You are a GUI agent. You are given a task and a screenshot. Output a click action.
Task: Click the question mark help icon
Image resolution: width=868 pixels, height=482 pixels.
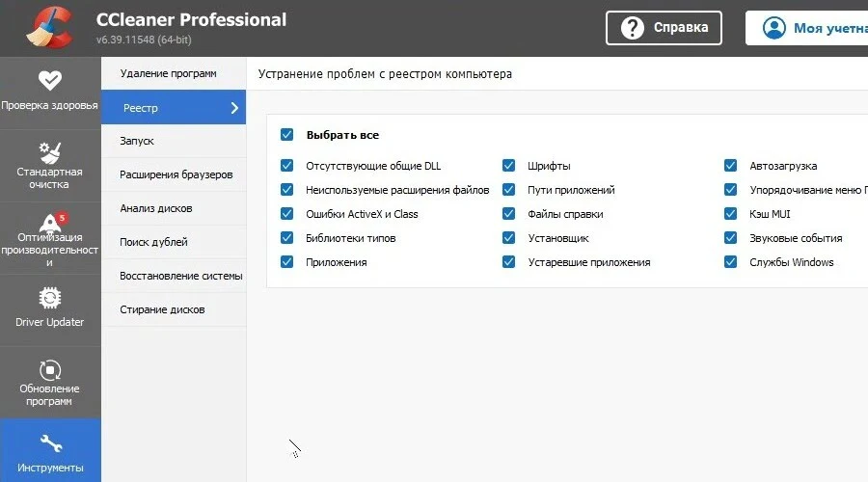click(633, 28)
